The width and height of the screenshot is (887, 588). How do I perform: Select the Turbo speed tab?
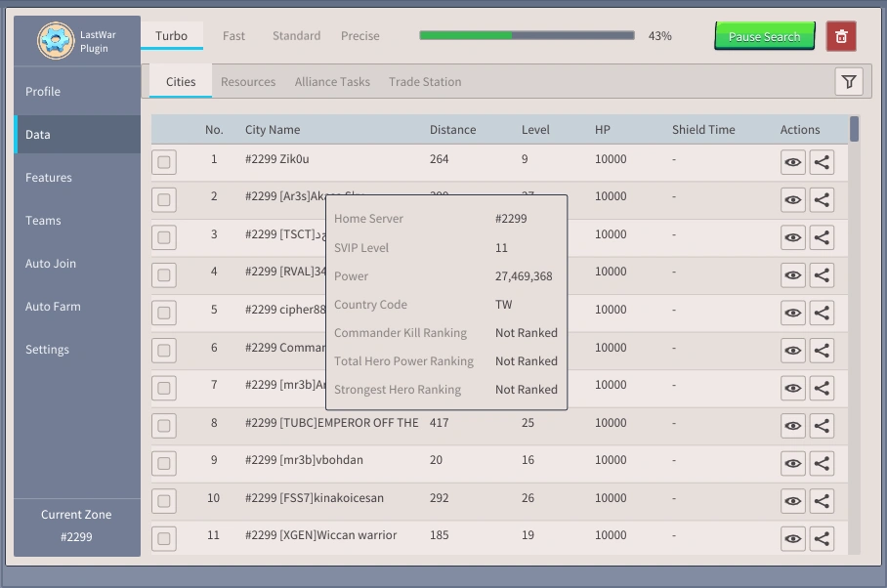pos(171,35)
